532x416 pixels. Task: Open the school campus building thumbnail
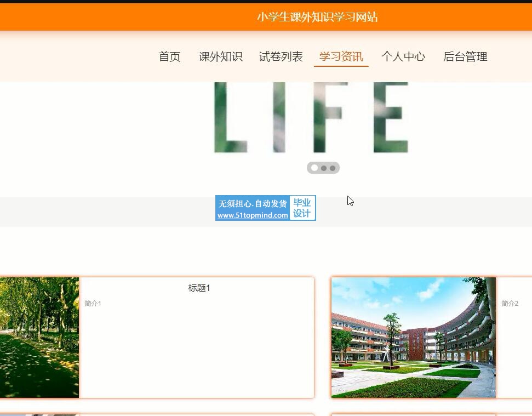(x=414, y=337)
